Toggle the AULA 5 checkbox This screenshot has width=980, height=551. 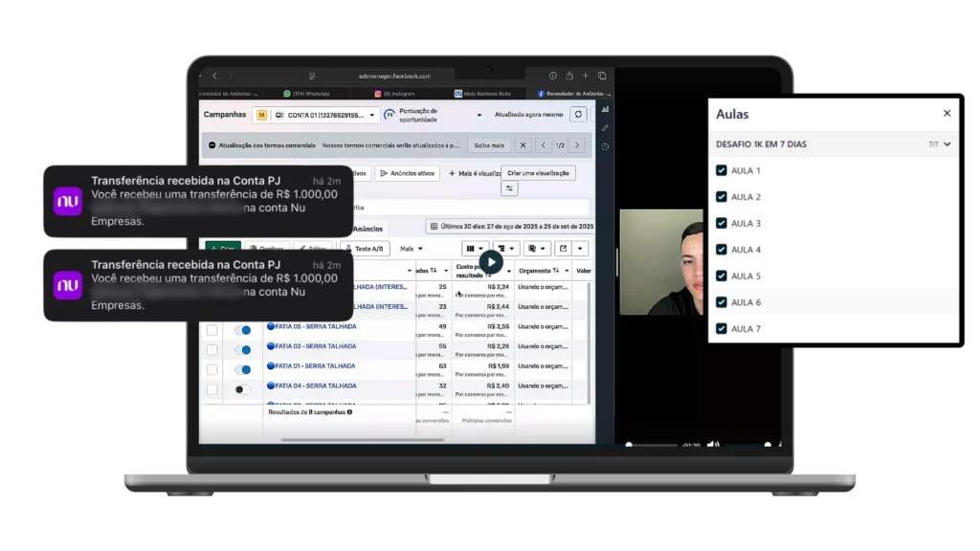(722, 276)
